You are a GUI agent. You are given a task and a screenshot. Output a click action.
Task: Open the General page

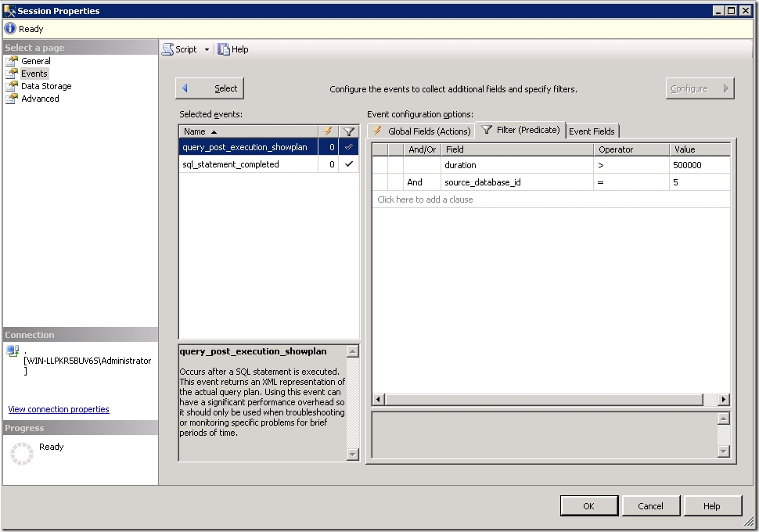pyautogui.click(x=35, y=61)
